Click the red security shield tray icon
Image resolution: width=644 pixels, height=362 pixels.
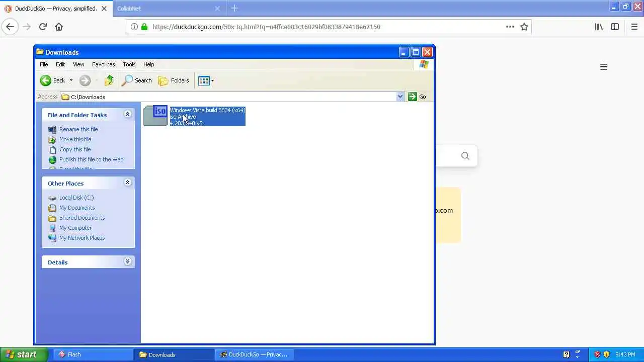pyautogui.click(x=597, y=354)
